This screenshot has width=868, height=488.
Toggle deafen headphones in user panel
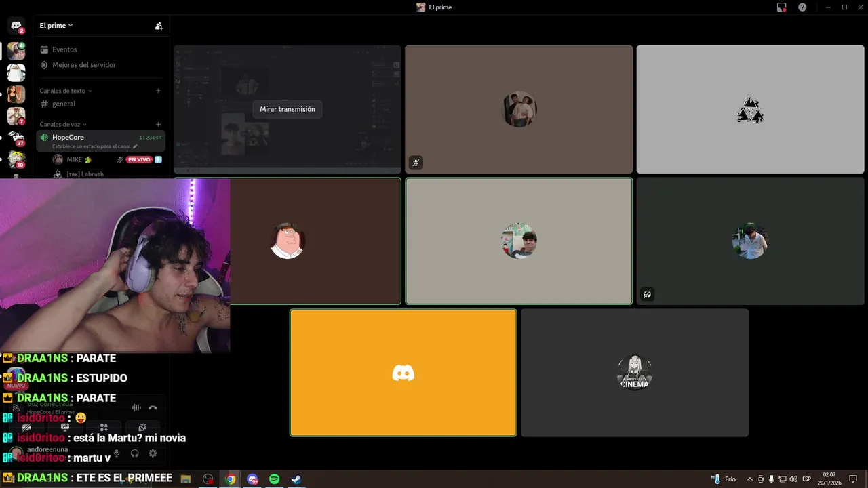coord(134,453)
